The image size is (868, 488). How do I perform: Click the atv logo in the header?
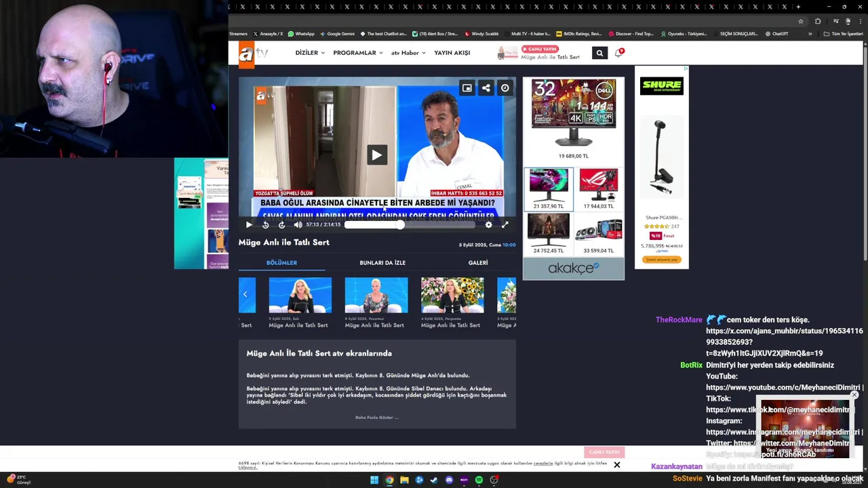pyautogui.click(x=253, y=53)
